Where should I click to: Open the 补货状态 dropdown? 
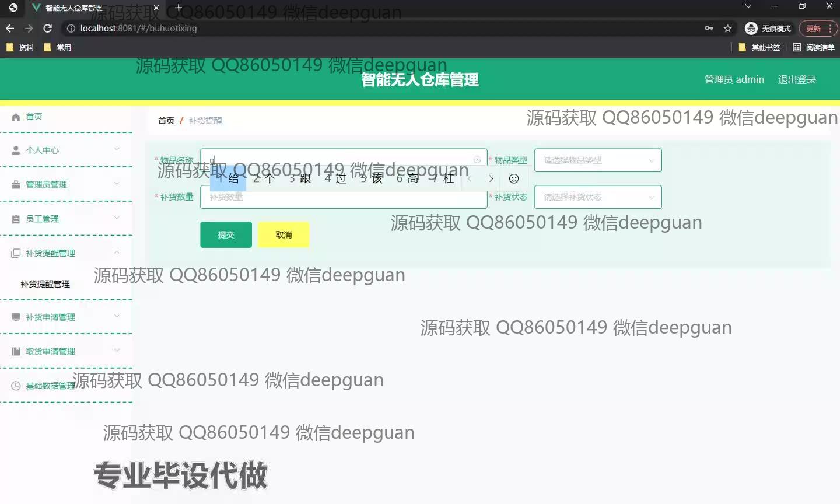tap(598, 197)
